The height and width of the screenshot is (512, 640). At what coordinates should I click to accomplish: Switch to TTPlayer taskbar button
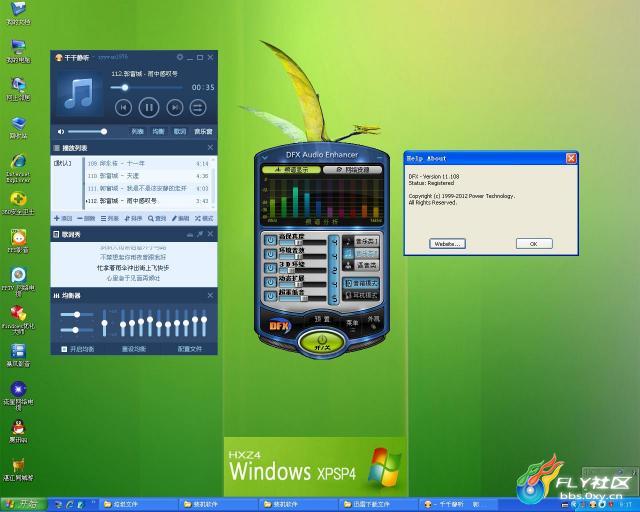tap(459, 505)
